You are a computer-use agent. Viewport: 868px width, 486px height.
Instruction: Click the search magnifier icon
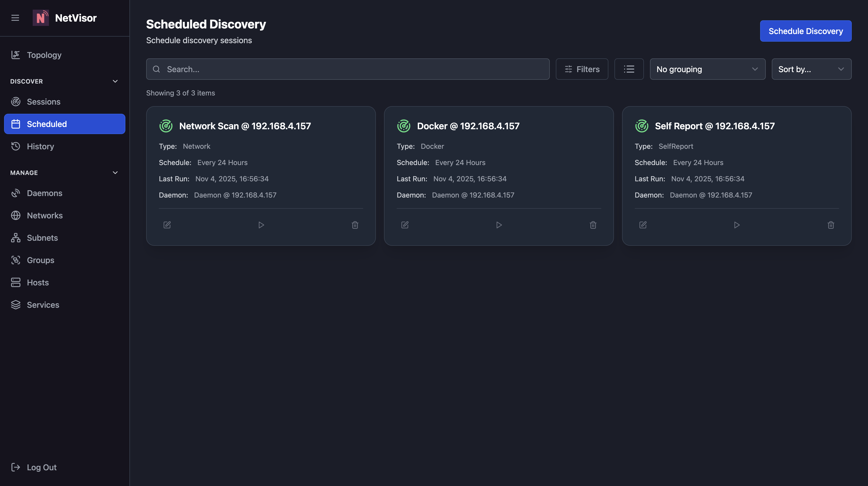(x=156, y=69)
